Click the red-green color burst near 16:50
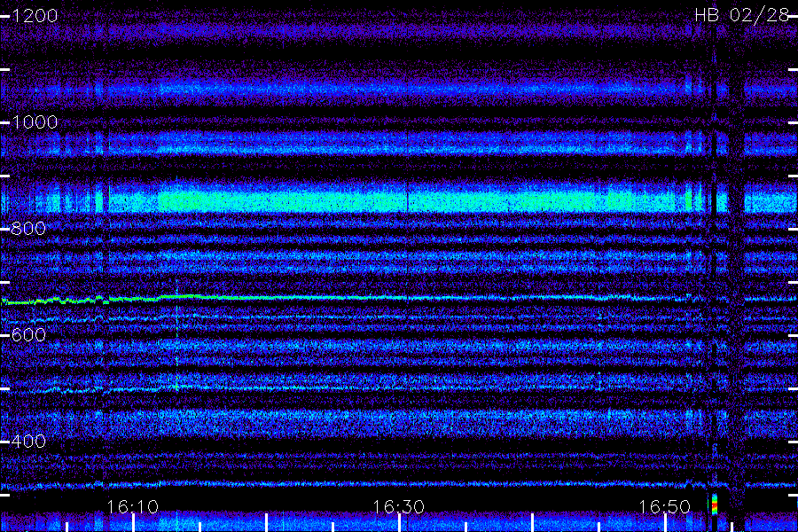This screenshot has height=532, width=798. (x=714, y=505)
